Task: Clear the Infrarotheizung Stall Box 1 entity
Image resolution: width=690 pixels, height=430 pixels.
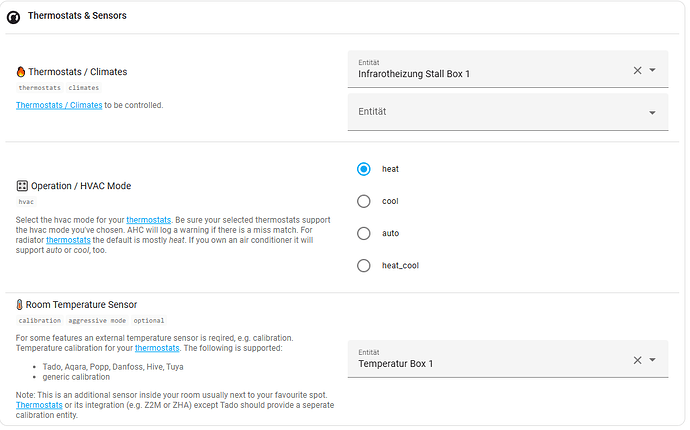Action: tap(637, 70)
